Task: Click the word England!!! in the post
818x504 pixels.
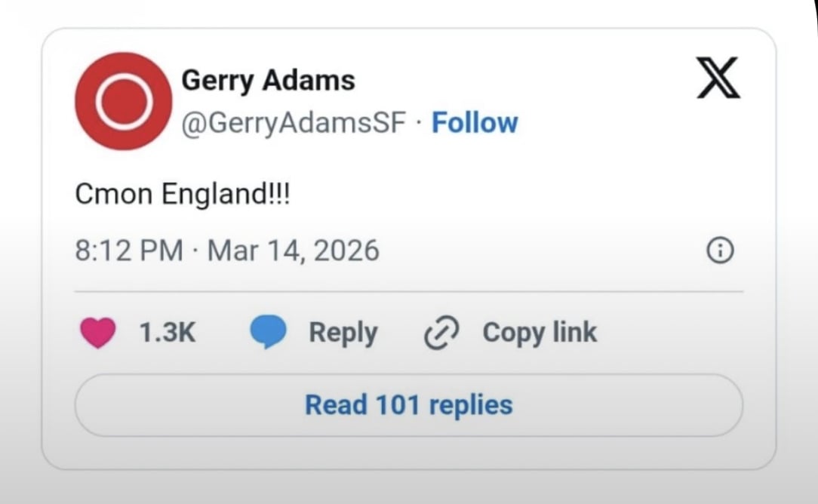Action: click(x=226, y=195)
